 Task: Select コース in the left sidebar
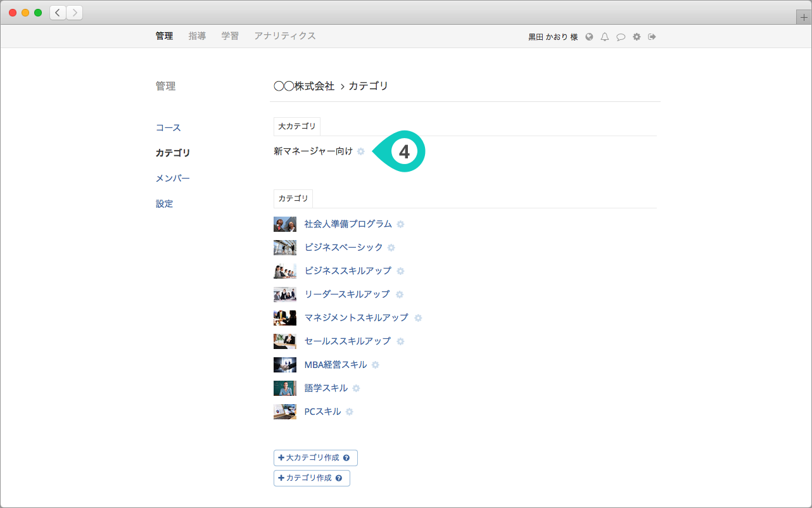[168, 128]
